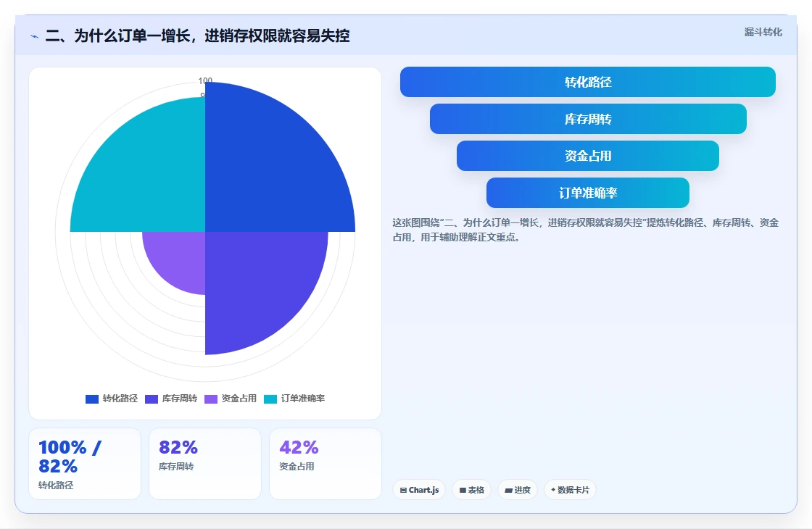Select the 转化路径 funnel bar
812x529 pixels.
[x=588, y=82]
